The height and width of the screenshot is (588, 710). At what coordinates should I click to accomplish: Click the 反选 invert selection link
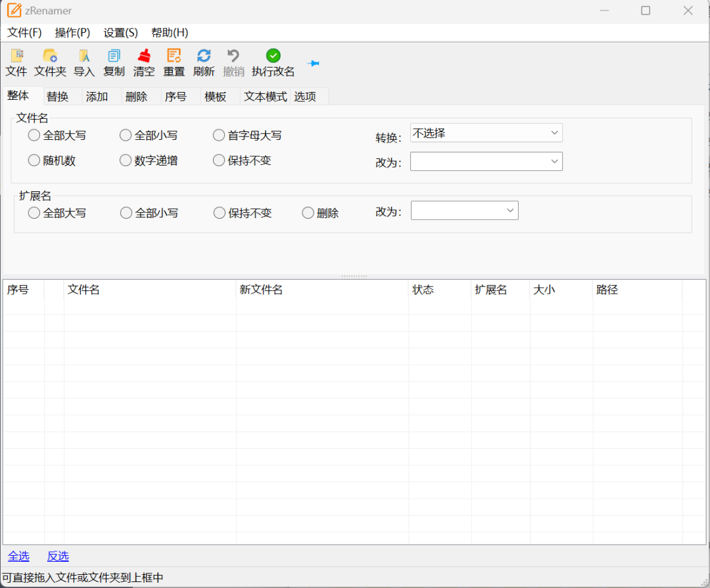click(x=58, y=556)
